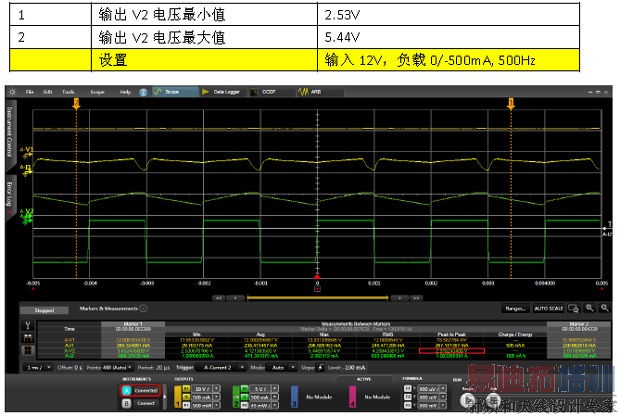Click the orange highlighted marker mode icon
The height and width of the screenshot is (416, 620).
point(28,350)
